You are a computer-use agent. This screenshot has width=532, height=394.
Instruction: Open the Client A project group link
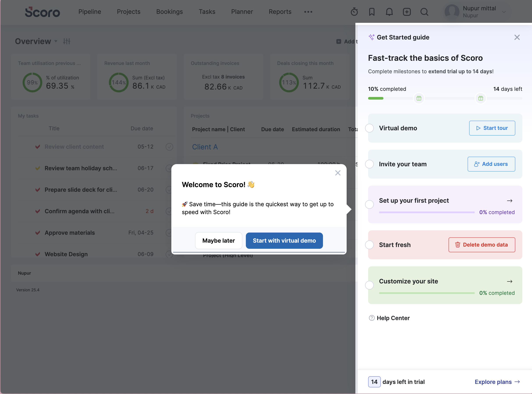tap(205, 147)
